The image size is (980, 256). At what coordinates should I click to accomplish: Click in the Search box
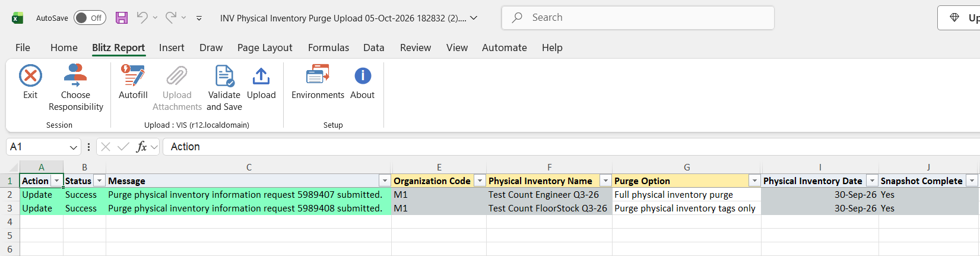[638, 18]
